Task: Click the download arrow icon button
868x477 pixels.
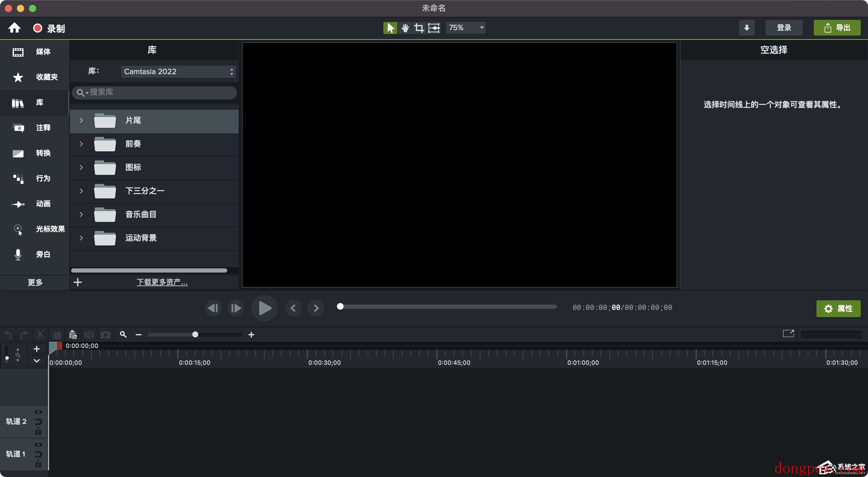Action: click(747, 28)
